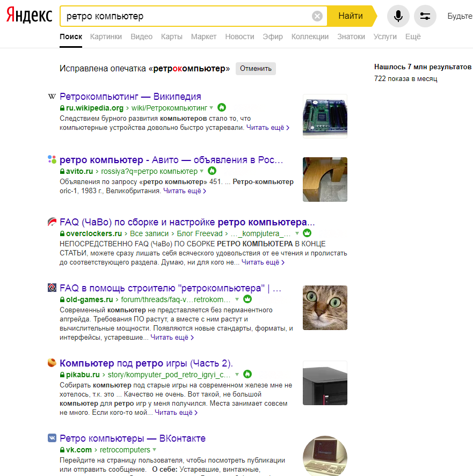Click the old-games.ru favicon
This screenshot has width=473, height=476.
pos(52,288)
